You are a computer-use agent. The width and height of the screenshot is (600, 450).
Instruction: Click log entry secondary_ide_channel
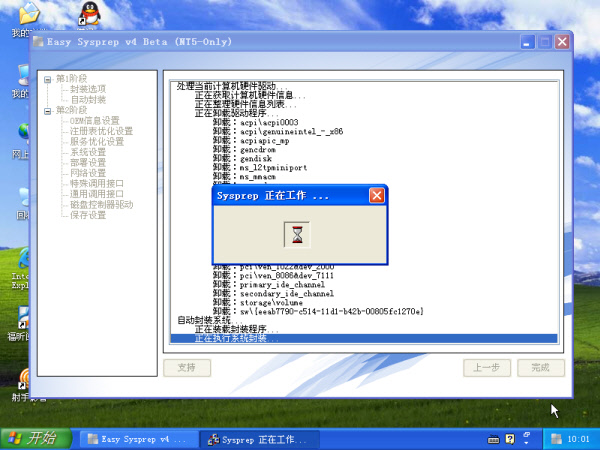click(x=273, y=294)
